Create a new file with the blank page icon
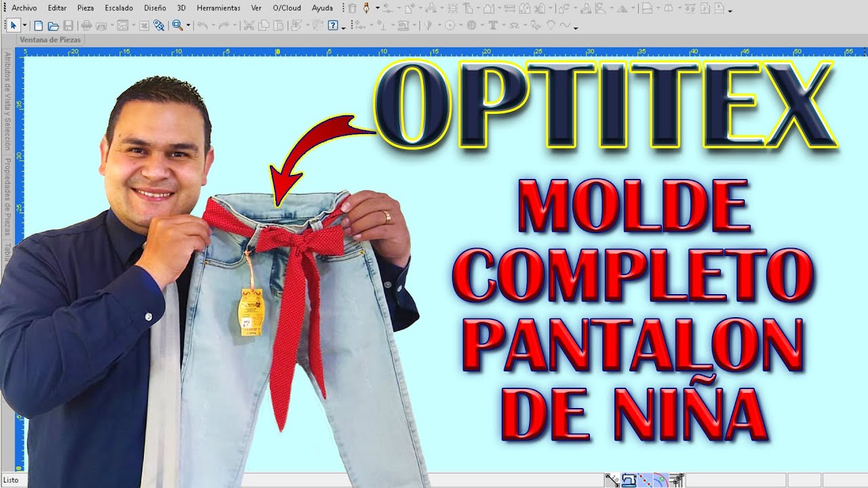This screenshot has height=488, width=868. pyautogui.click(x=38, y=25)
